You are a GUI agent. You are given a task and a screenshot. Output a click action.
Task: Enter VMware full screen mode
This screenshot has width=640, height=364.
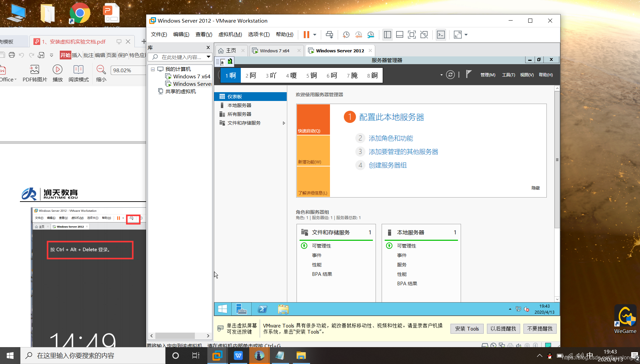[x=412, y=34]
